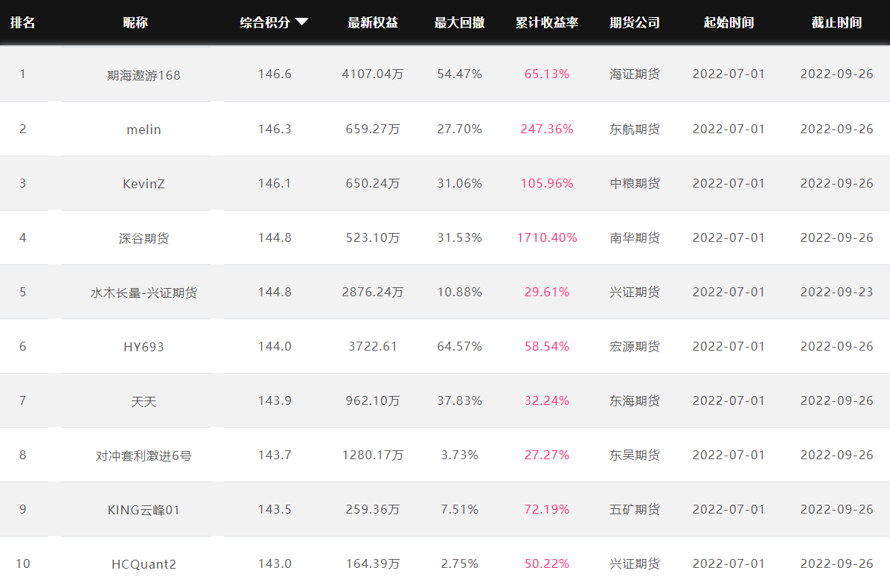
Task: Click the 最新权益 column header
Action: pos(373,22)
